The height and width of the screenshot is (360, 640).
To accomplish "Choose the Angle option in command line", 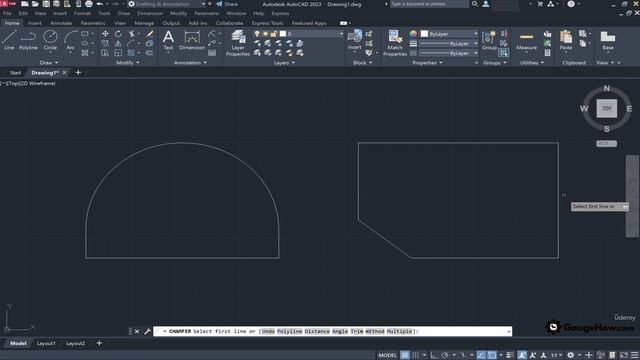I will pyautogui.click(x=340, y=331).
